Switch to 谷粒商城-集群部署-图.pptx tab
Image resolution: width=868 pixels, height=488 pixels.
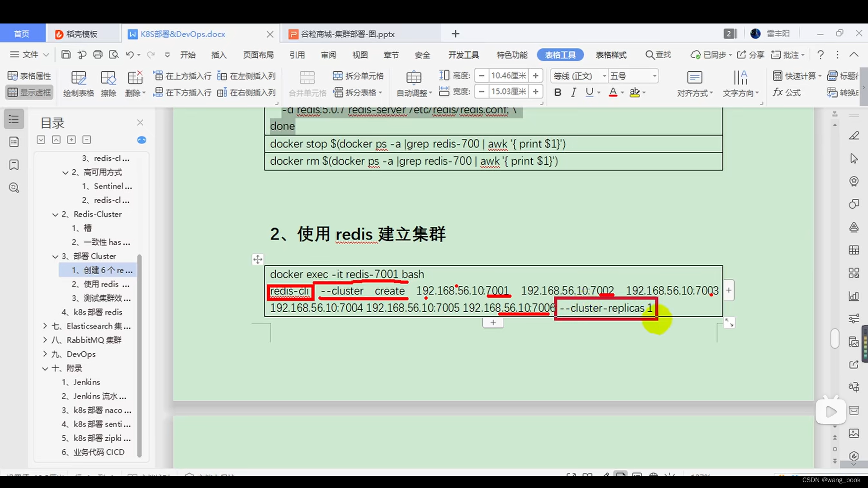(x=347, y=34)
